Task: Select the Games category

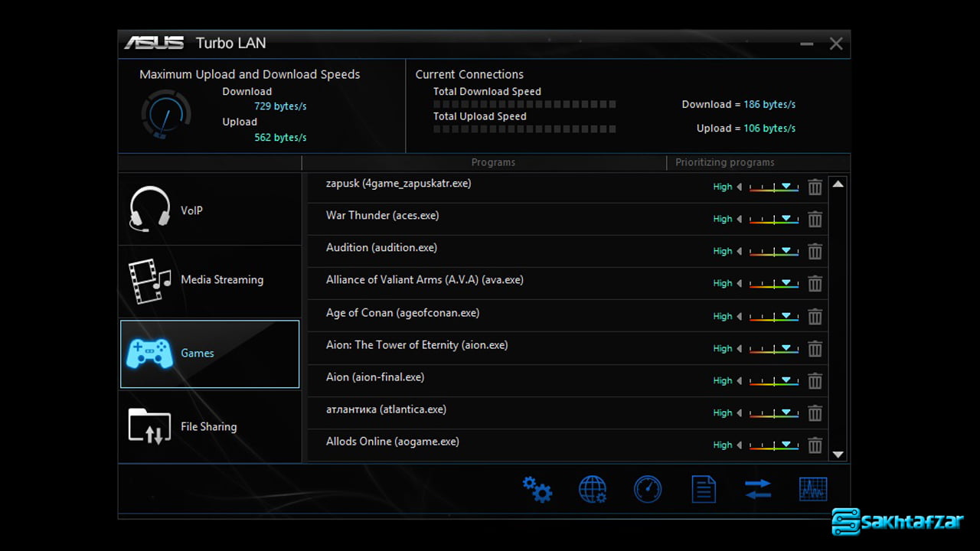Action: pos(210,354)
